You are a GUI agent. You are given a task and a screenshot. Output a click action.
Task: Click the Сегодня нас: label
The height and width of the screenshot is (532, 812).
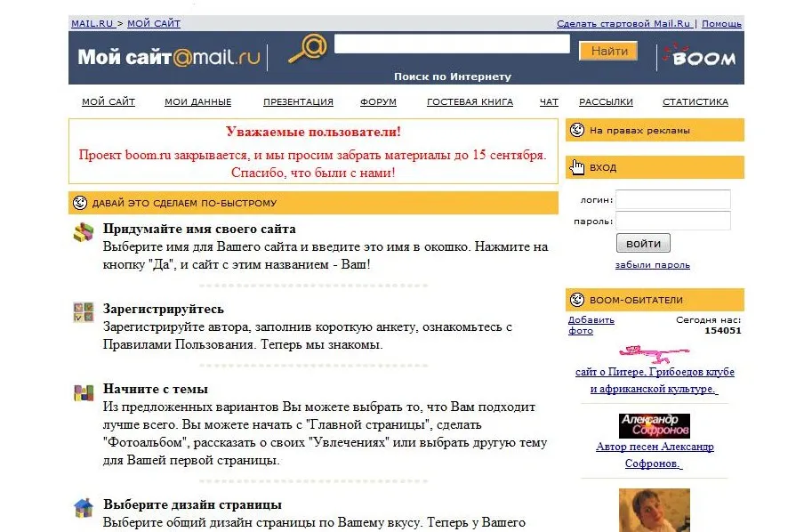pos(709,320)
